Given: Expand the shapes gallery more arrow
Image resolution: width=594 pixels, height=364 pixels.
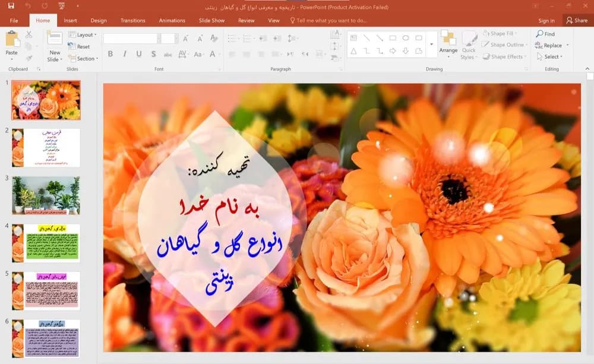Looking at the screenshot, I should (x=431, y=45).
